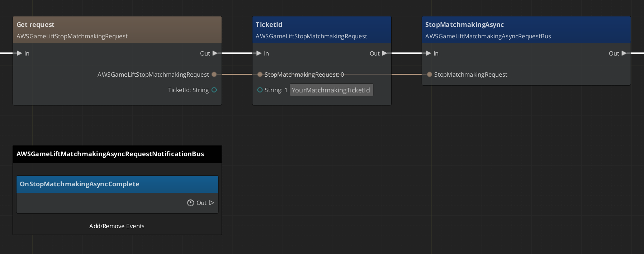The image size is (644, 254).
Task: Select the StopMatchmakingAsync node header
Action: (464, 25)
